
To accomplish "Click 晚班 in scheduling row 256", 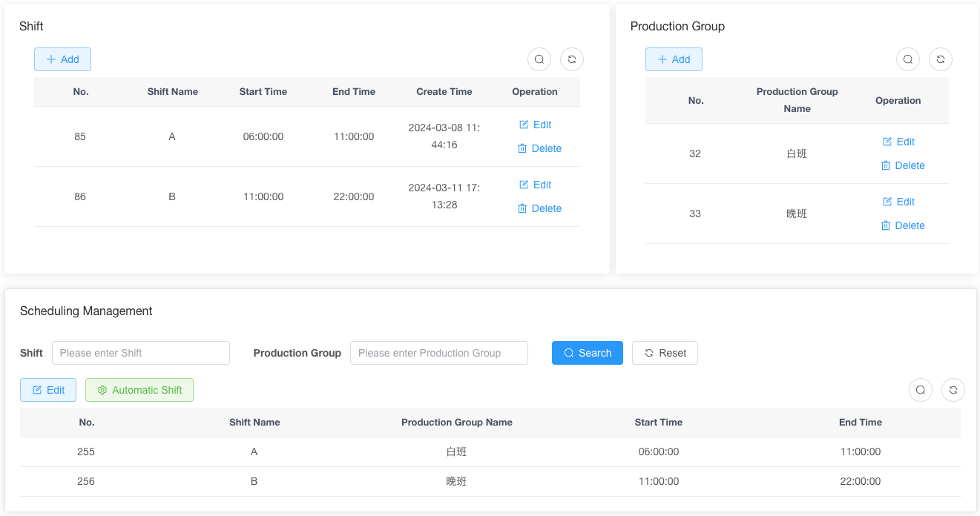I will [457, 481].
